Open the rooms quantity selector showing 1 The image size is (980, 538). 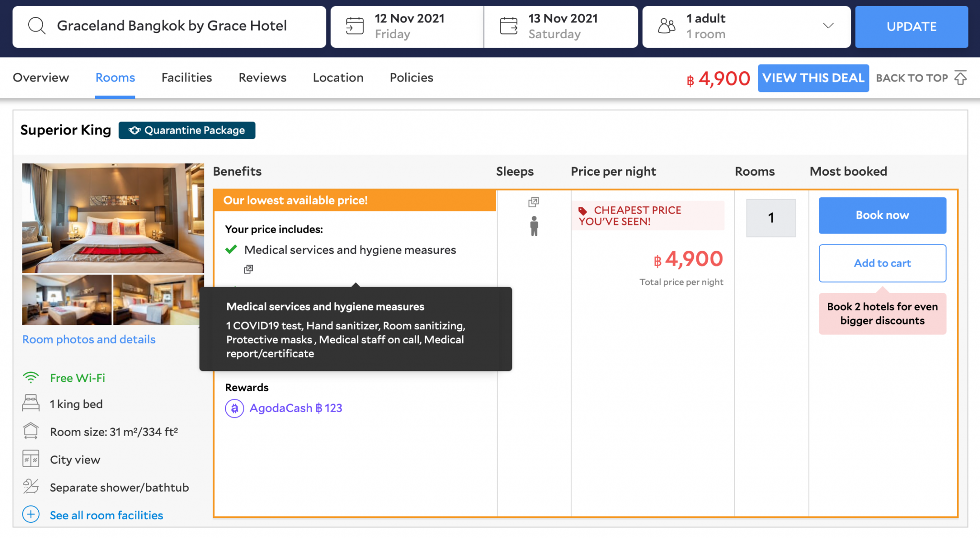click(771, 218)
